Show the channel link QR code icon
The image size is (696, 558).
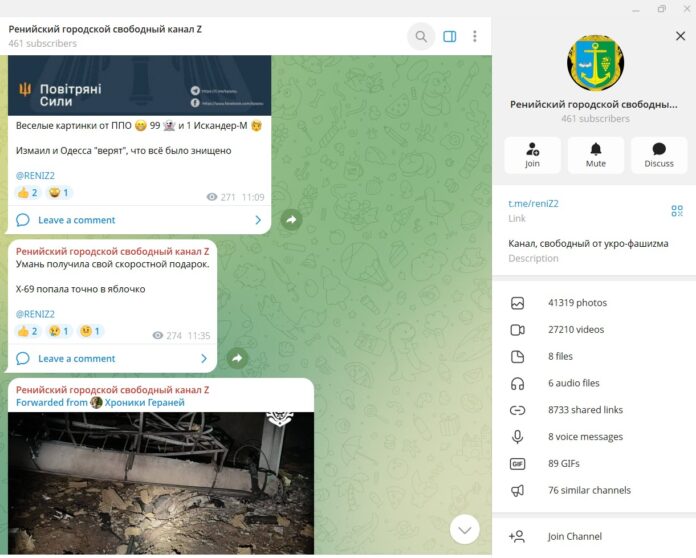pos(677,210)
